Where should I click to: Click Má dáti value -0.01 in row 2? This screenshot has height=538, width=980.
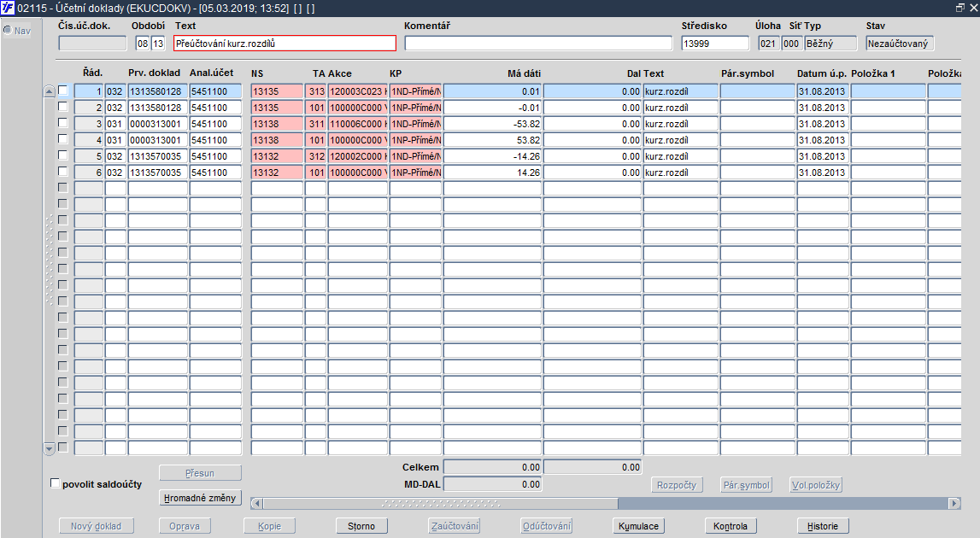coord(492,108)
